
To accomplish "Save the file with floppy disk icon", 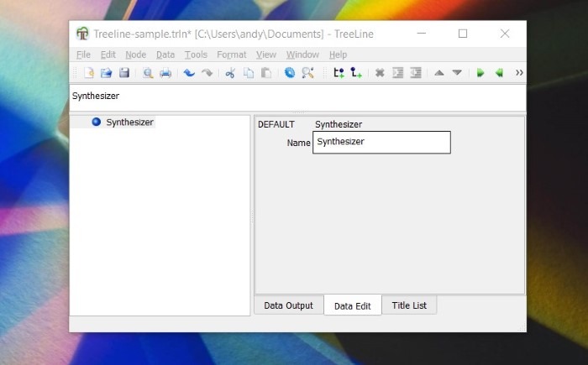I will tap(124, 73).
